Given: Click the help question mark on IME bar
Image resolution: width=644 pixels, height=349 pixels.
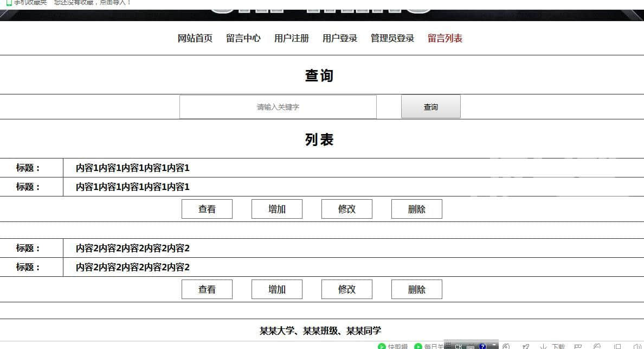Looking at the screenshot, I should tap(482, 346).
